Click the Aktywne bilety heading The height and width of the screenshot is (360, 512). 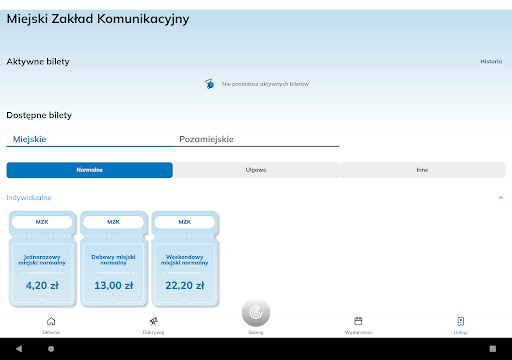coord(38,62)
